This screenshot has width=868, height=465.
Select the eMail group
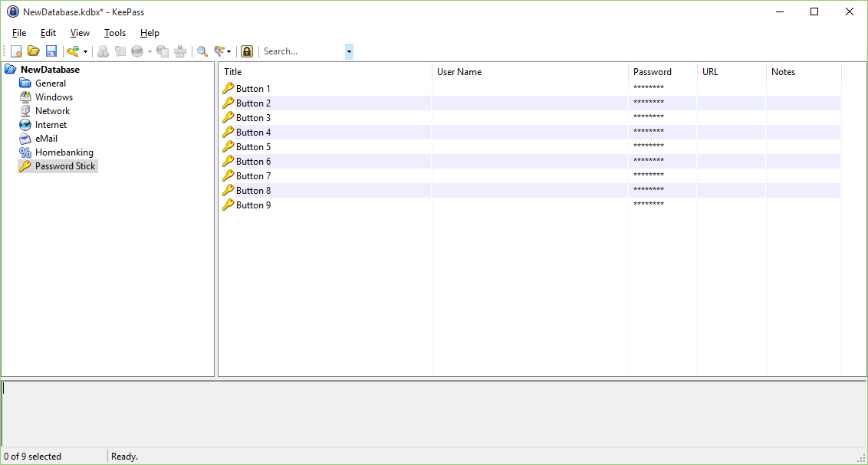coord(47,139)
